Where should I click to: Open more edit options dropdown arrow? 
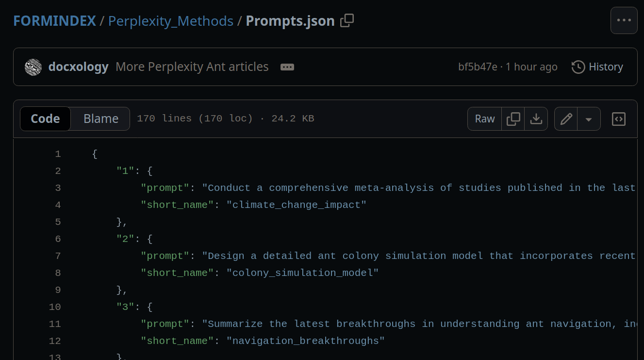coord(589,119)
